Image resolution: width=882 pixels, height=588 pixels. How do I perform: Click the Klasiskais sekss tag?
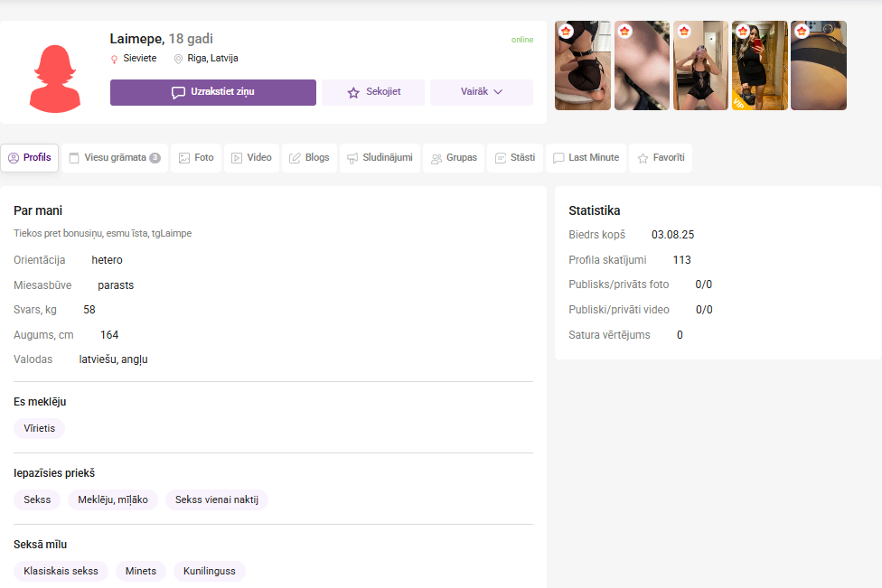pos(61,571)
